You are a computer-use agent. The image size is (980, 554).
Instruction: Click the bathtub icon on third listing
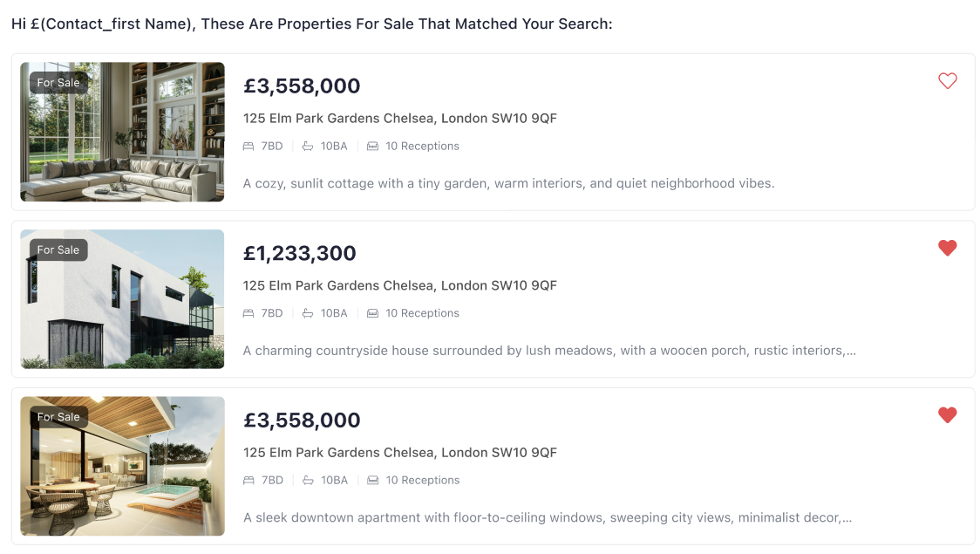[x=308, y=481]
